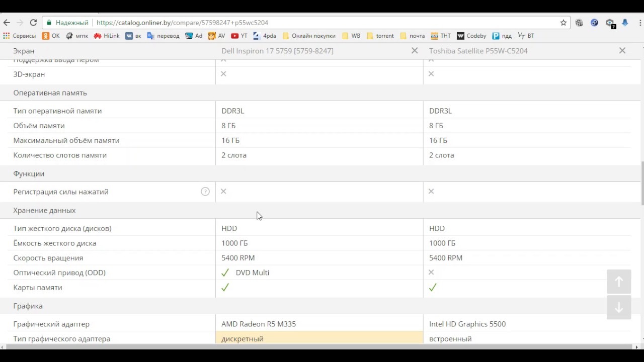The width and height of the screenshot is (644, 362).
Task: Open the THT bookmark
Action: 441,36
